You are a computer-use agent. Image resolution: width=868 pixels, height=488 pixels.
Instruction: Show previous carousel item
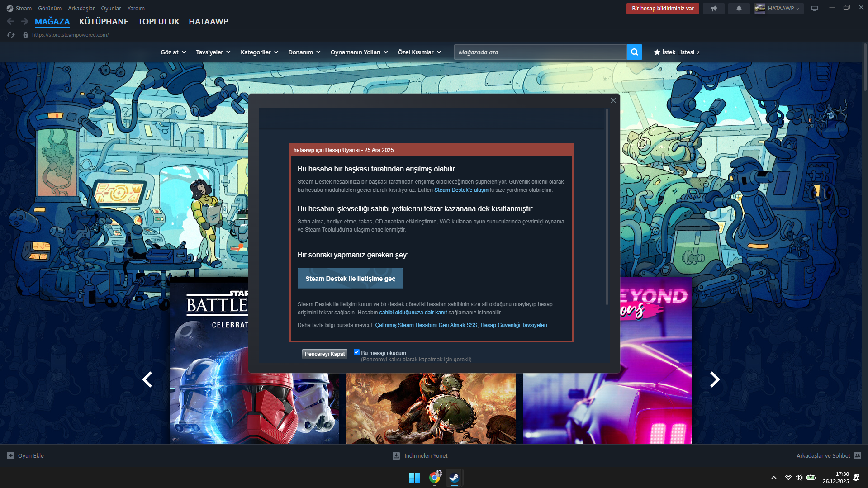click(x=147, y=379)
